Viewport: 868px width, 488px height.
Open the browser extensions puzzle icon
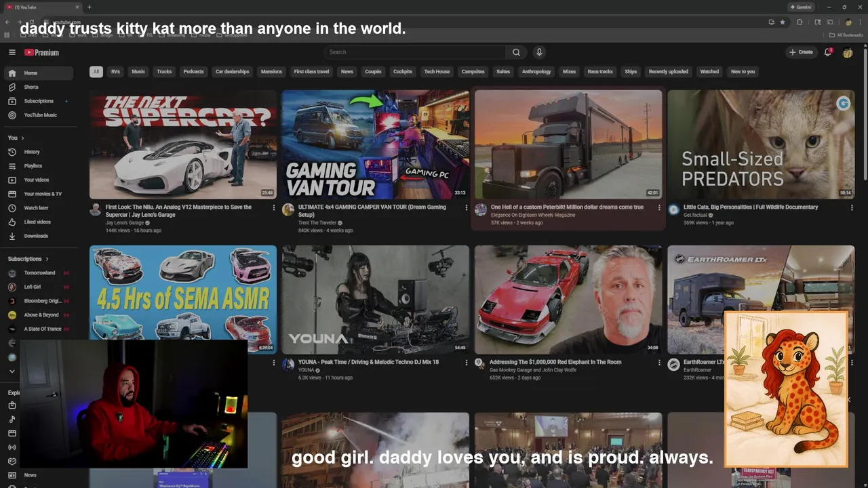tap(800, 22)
